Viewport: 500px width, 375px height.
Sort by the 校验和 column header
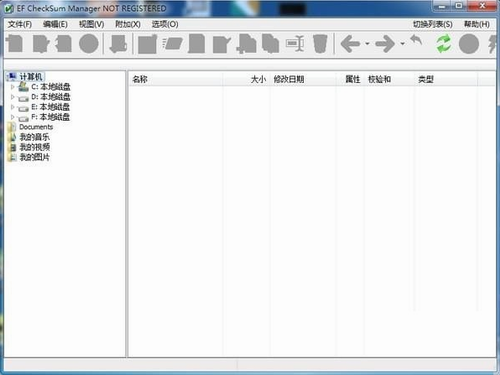pyautogui.click(x=379, y=79)
